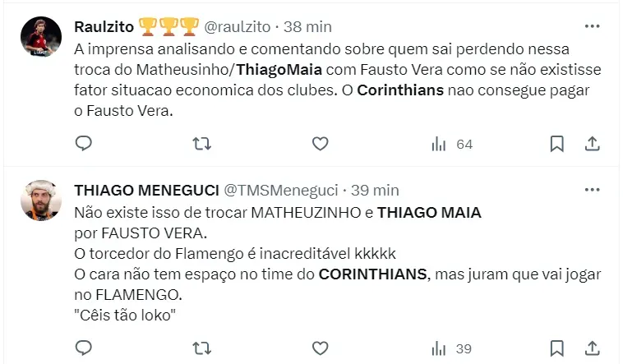Viewport: 623px width, 364px height.
Task: Open Raulzito's profile avatar
Action: pyautogui.click(x=41, y=37)
